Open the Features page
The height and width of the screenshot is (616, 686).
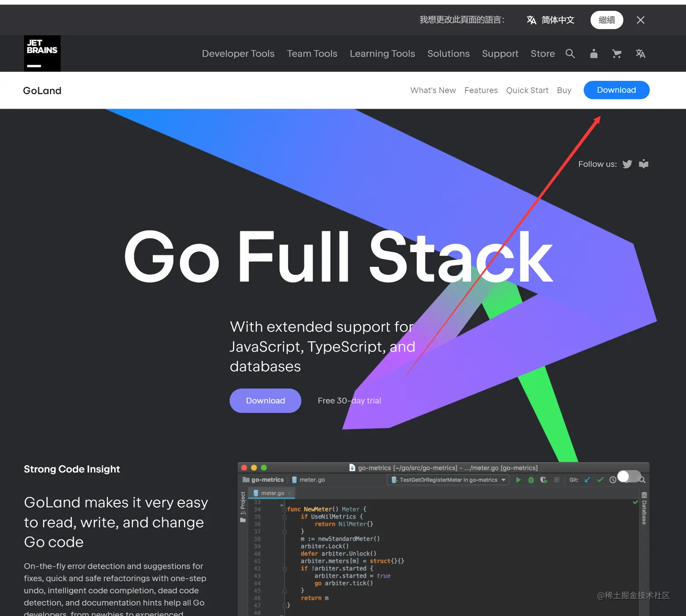click(x=481, y=90)
